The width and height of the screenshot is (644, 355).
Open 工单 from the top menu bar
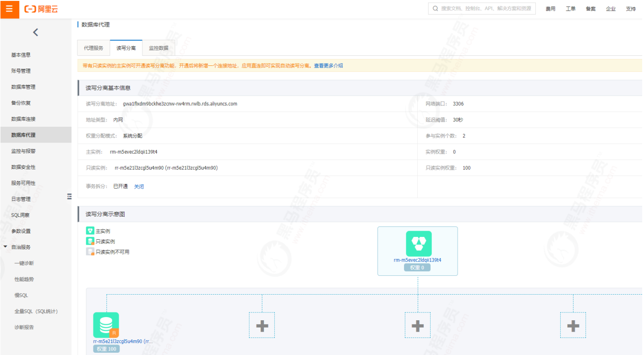point(570,9)
